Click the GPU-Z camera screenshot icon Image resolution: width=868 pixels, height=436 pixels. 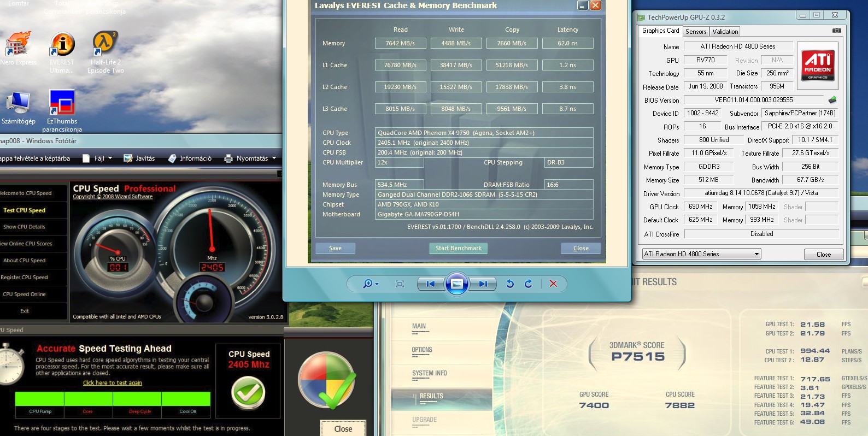tap(836, 31)
